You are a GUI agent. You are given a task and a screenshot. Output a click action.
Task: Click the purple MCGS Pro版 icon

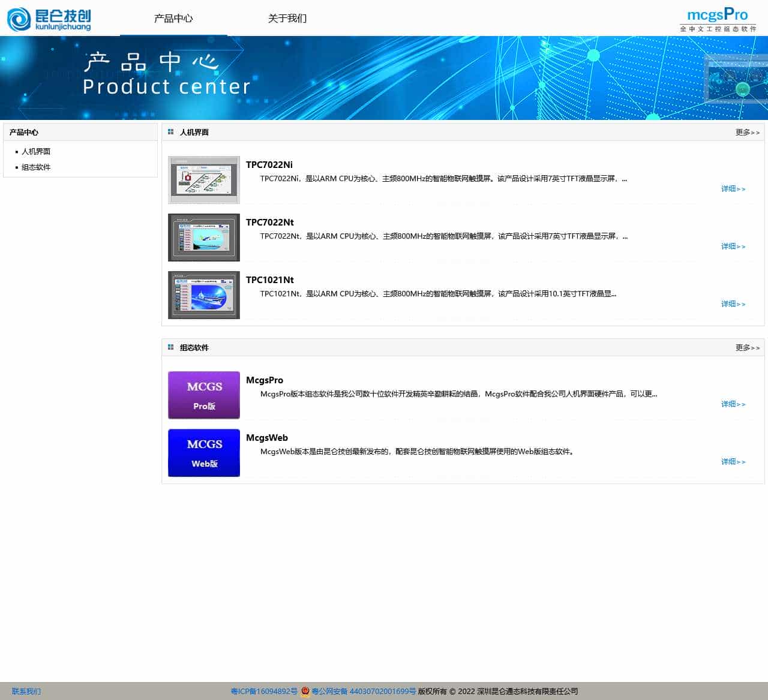(204, 395)
